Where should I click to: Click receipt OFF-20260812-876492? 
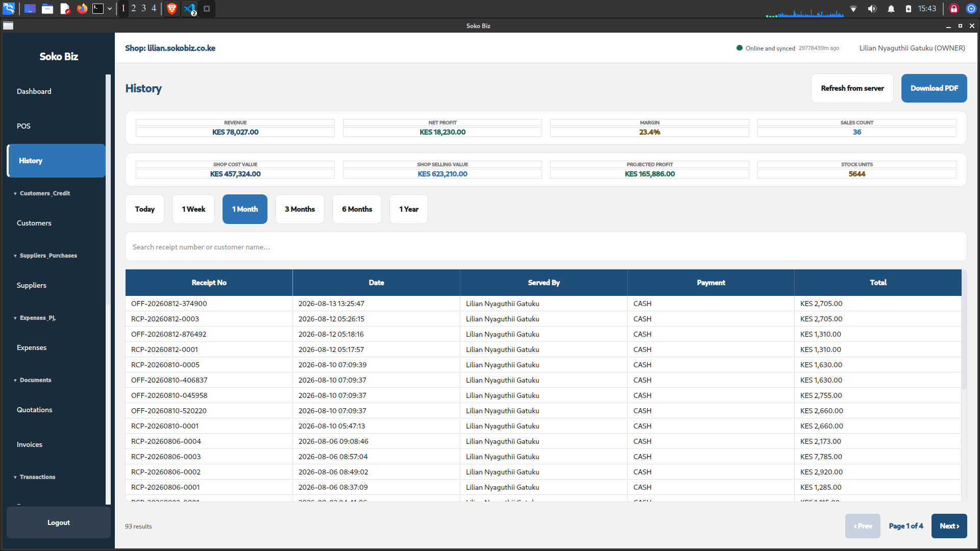pos(169,334)
